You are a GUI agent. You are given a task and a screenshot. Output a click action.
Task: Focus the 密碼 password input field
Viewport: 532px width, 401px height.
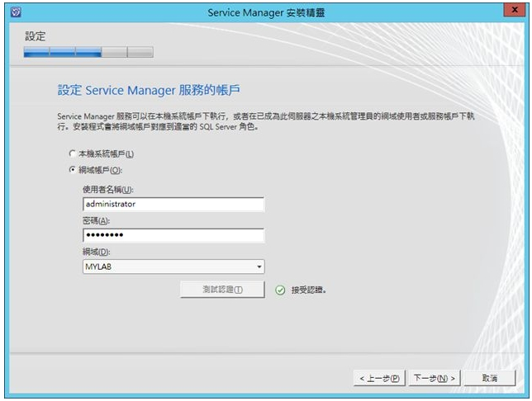173,235
